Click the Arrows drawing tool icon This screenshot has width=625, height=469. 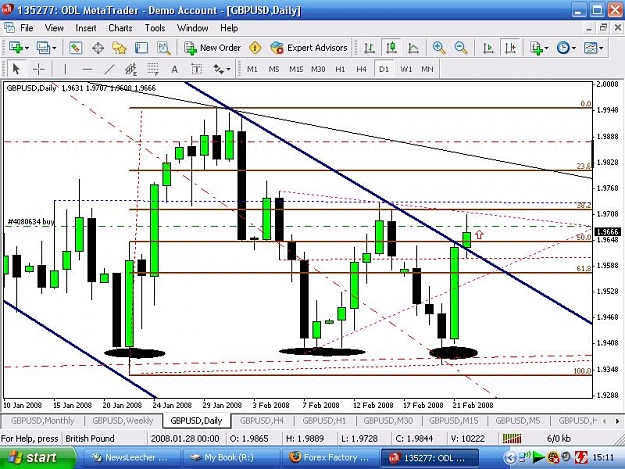tap(218, 69)
